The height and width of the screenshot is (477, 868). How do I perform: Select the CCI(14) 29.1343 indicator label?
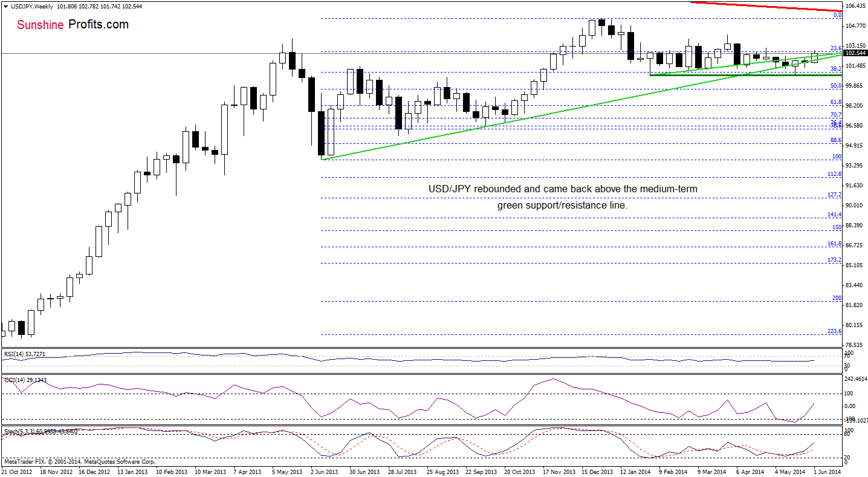coord(24,380)
